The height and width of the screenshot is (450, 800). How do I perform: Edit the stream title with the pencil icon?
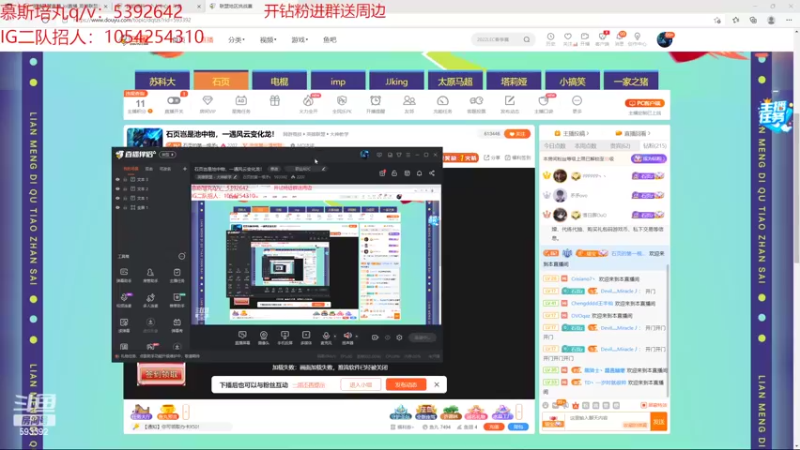click(x=323, y=169)
